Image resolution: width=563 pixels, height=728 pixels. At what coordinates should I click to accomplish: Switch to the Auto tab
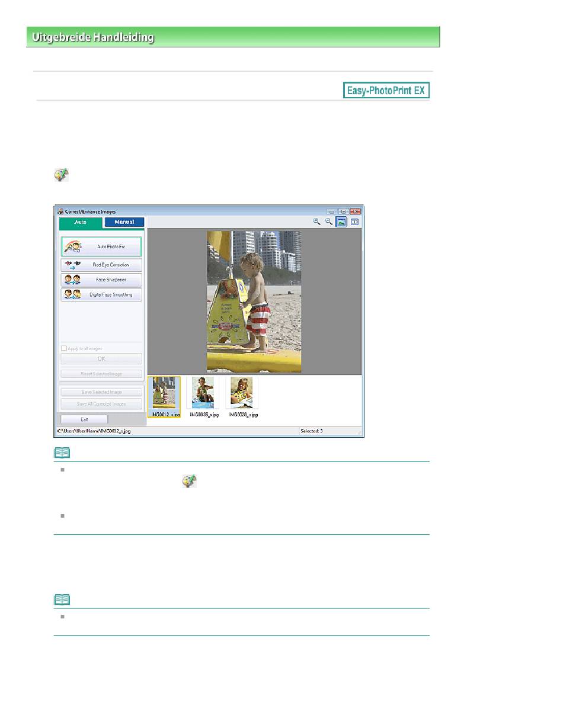pos(81,222)
